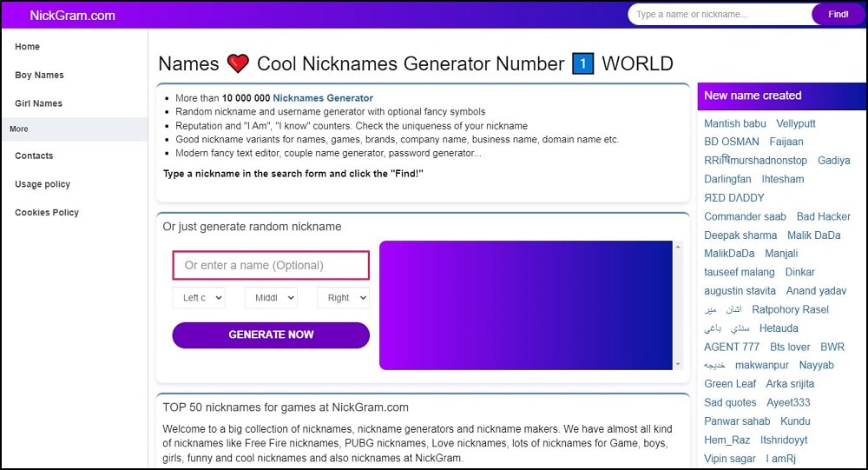Open the Gadiya nickname link
The height and width of the screenshot is (470, 868).
pos(833,161)
